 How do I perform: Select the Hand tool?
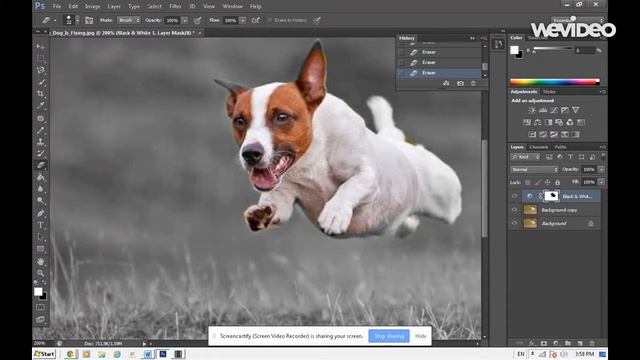40,261
